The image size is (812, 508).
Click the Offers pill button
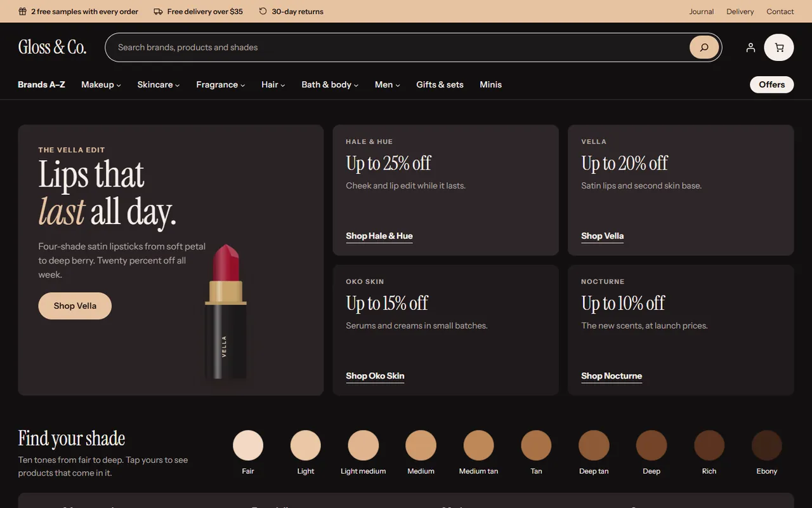point(772,84)
